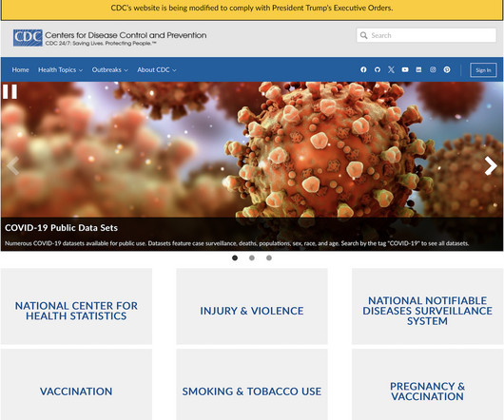The height and width of the screenshot is (420, 504).
Task: Open the Smoking & Tobacco Use tile
Action: tap(252, 385)
